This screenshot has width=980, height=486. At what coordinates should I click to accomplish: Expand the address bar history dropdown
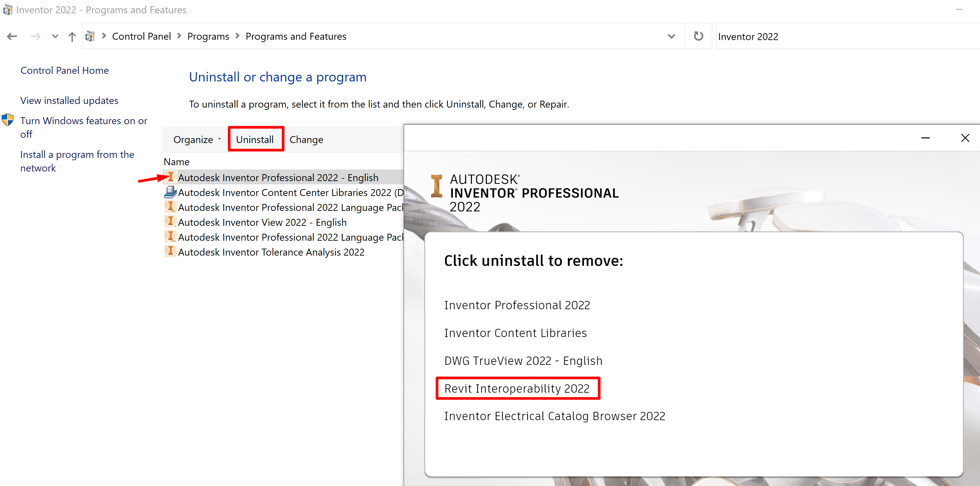click(x=671, y=36)
